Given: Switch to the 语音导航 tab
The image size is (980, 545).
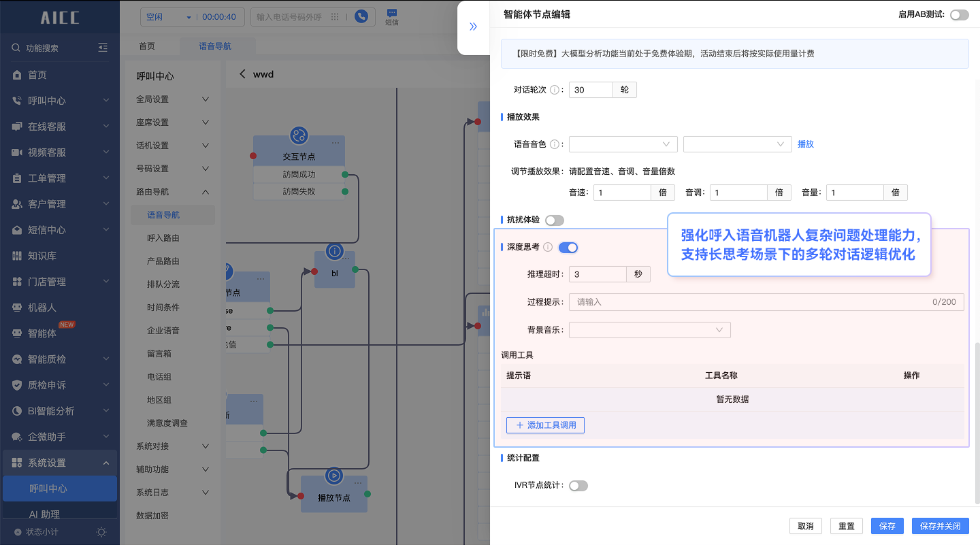Looking at the screenshot, I should coord(215,46).
